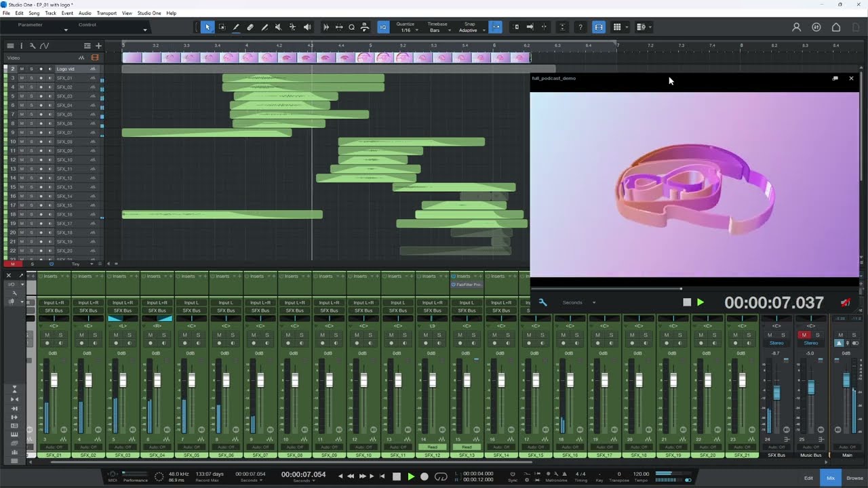This screenshot has height=488, width=868.
Task: Select the Listen speaker tool
Action: [x=307, y=27]
